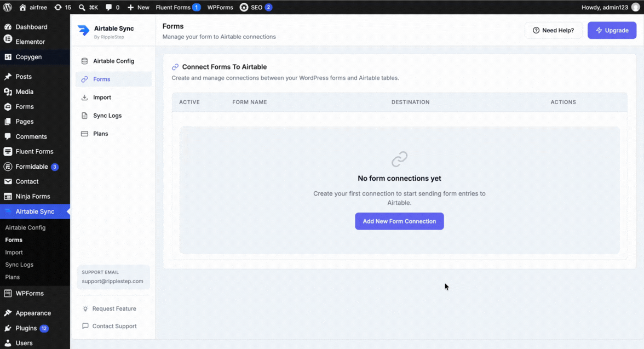644x349 pixels.
Task: Click the Howdy, admin123 account menu
Action: point(610,7)
